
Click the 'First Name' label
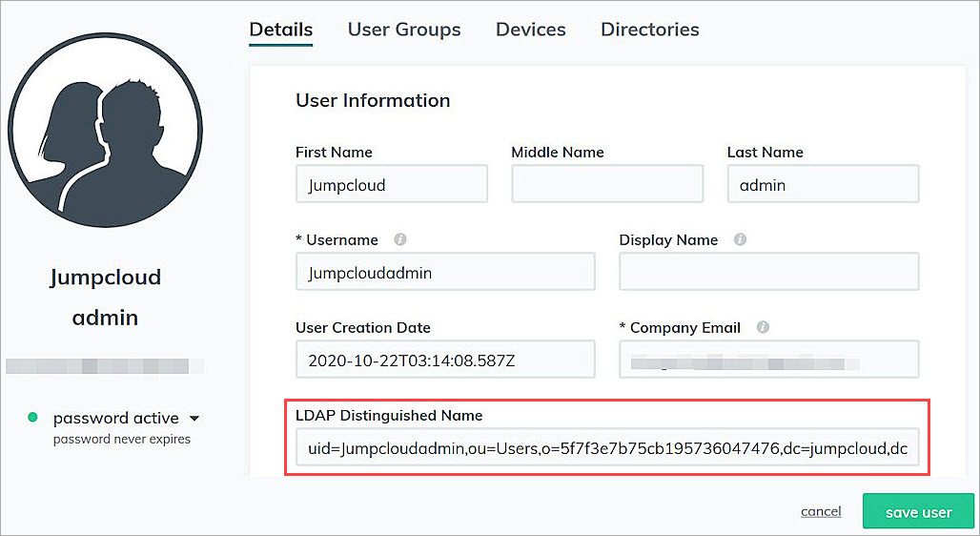334,152
